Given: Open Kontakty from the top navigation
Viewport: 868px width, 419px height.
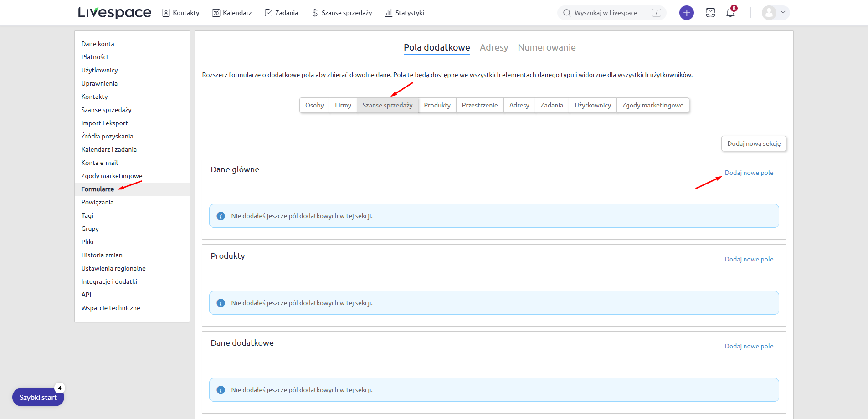Looking at the screenshot, I should (x=181, y=13).
